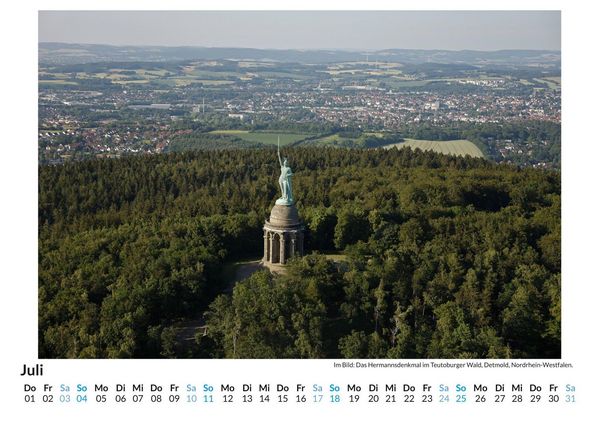Select date 27 under Di
The height and width of the screenshot is (424, 600).
(x=500, y=399)
